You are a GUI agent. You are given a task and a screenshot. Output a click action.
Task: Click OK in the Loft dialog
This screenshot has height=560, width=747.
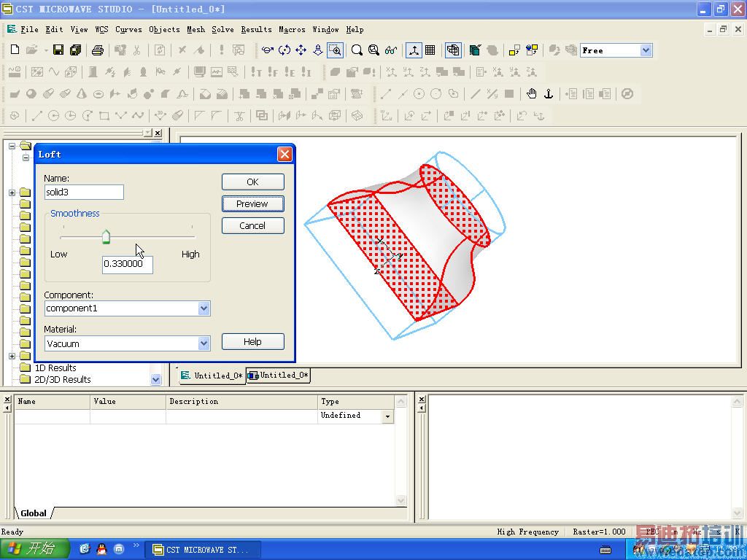click(253, 182)
